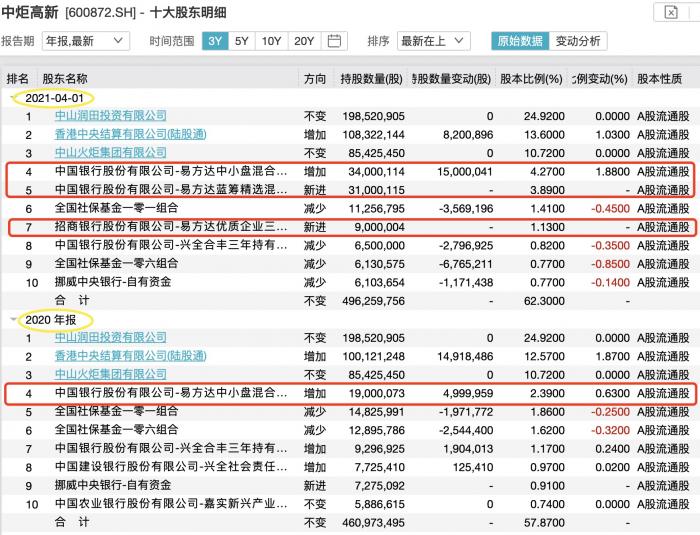Select the 5Y time range
The height and width of the screenshot is (535, 700).
pos(242,41)
